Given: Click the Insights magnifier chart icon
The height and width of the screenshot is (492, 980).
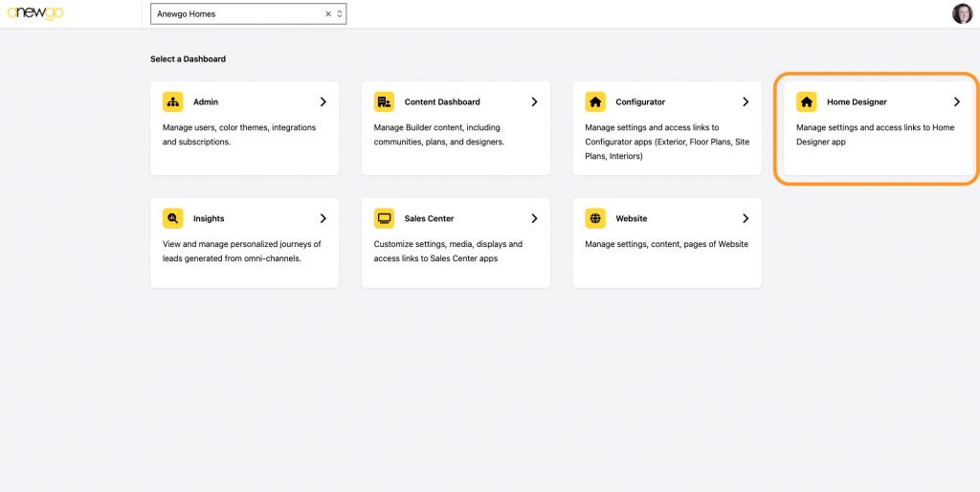Looking at the screenshot, I should [172, 218].
